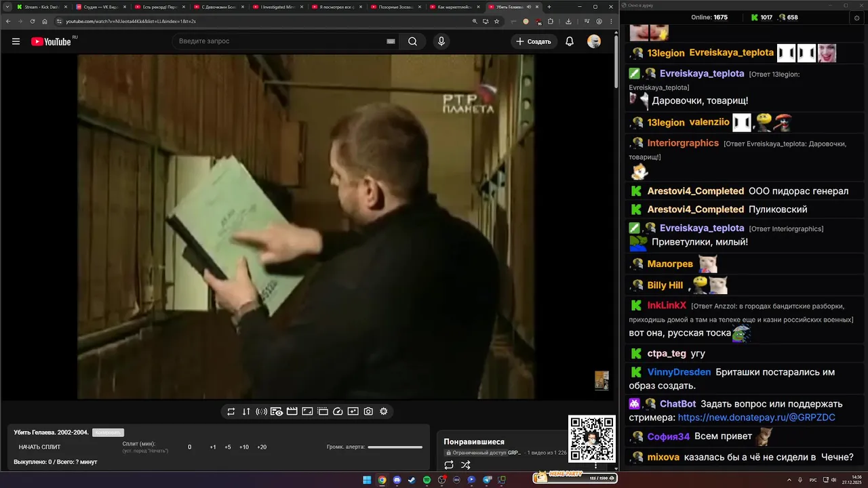This screenshot has width=868, height=488.
Task: Click the clapperboard icon below the video
Action: click(292, 411)
